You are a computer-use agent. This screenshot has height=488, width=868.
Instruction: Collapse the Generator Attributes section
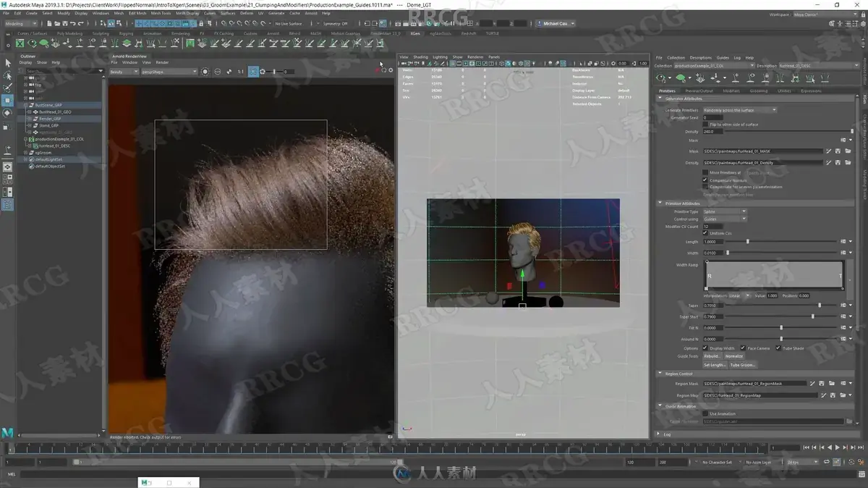(660, 98)
